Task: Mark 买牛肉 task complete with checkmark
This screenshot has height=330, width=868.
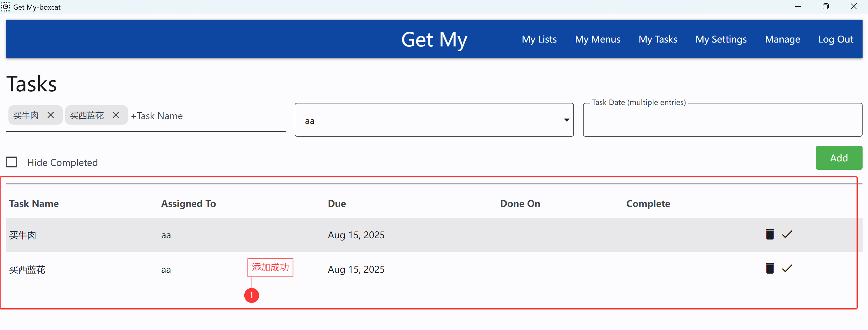Action: (x=787, y=234)
